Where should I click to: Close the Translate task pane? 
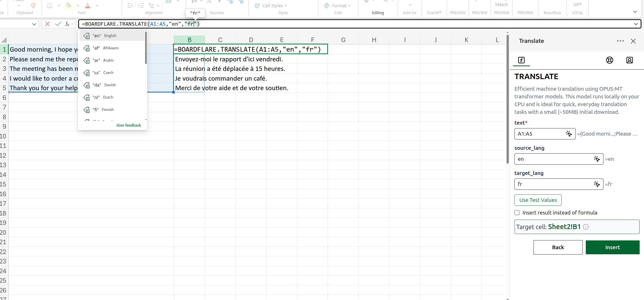(633, 41)
